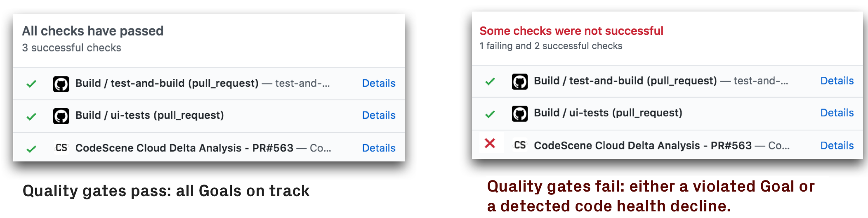
Task: Click GitHub icon beside test-and-build in failed panel
Action: [x=520, y=82]
